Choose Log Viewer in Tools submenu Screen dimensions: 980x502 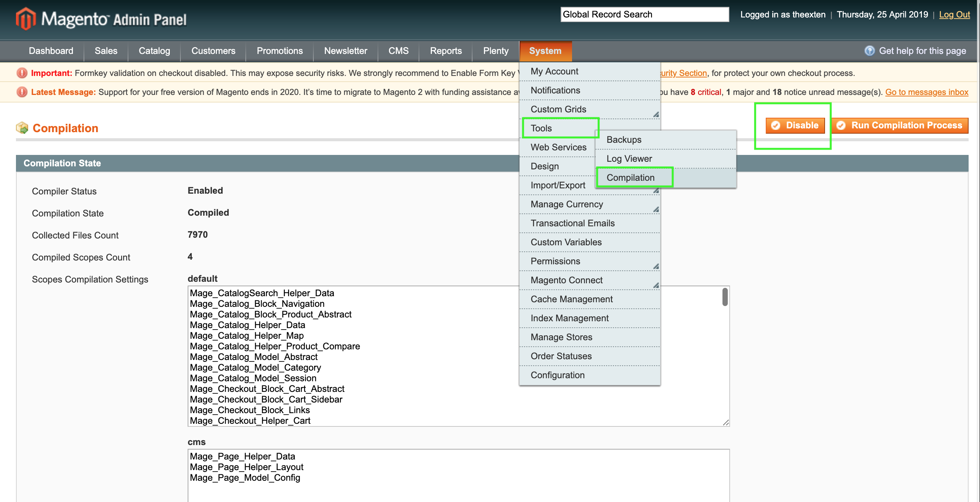click(666, 159)
